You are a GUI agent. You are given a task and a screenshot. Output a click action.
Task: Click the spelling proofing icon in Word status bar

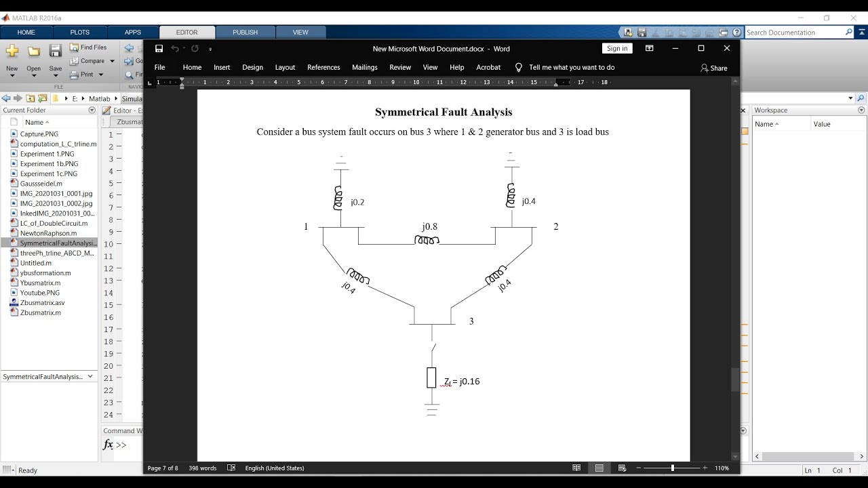pyautogui.click(x=231, y=468)
